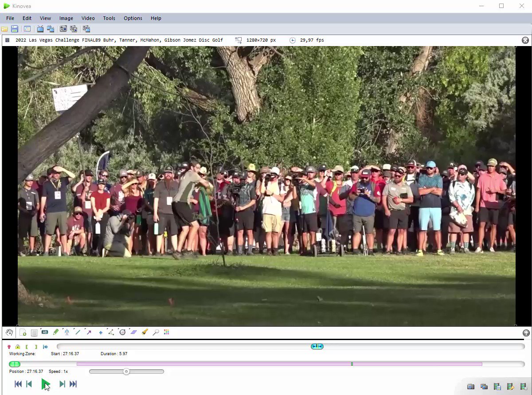Click the Save floppy disk icon
The height and width of the screenshot is (395, 532).
tap(15, 29)
